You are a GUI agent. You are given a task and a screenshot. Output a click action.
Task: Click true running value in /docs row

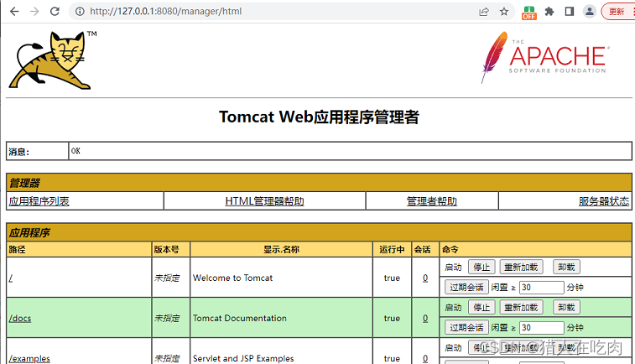(x=392, y=318)
